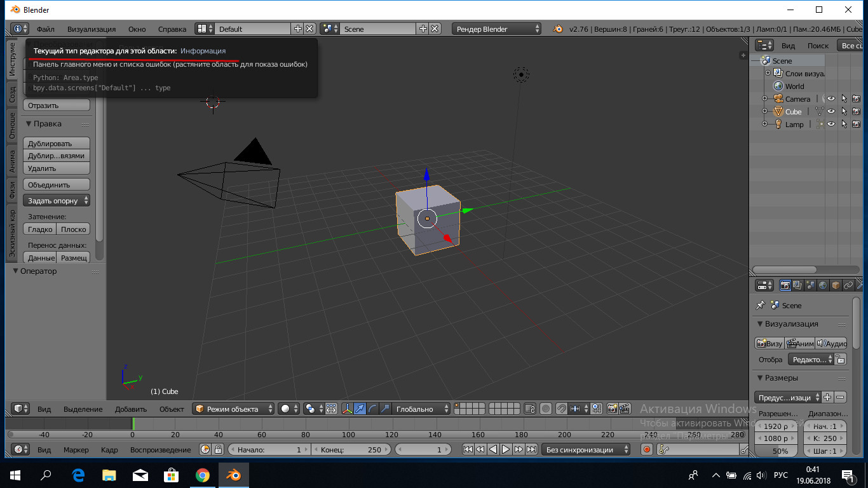Open the Рендер Blender engine dropdown
Viewport: 868px width, 488px height.
[497, 29]
